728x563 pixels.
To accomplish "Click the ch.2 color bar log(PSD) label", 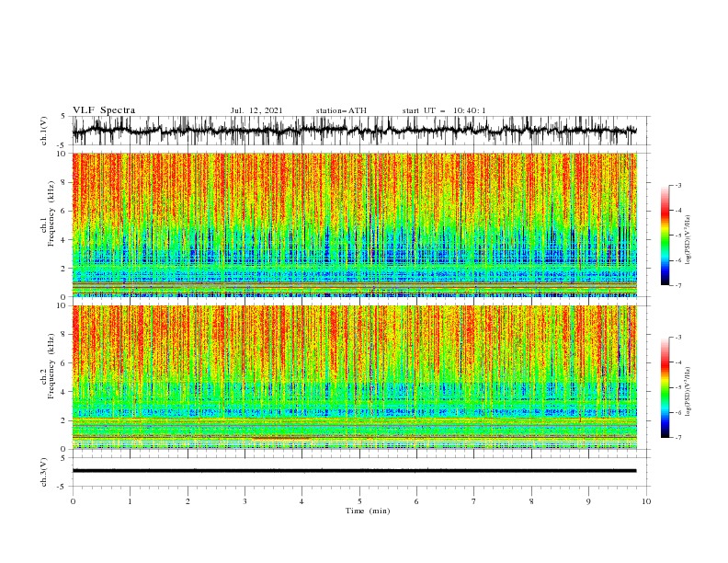I will 688,392.
